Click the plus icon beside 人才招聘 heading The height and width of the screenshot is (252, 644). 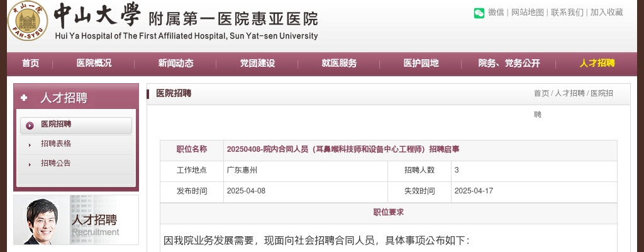point(24,98)
